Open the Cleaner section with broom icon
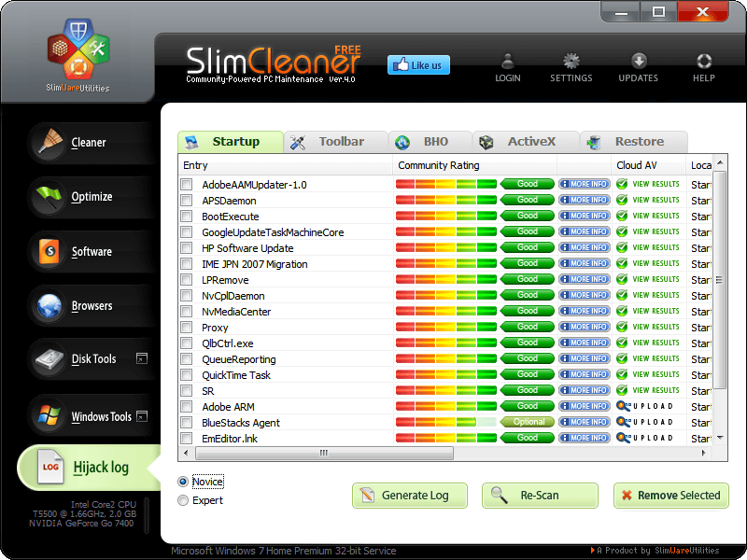The height and width of the screenshot is (560, 747). click(50, 143)
